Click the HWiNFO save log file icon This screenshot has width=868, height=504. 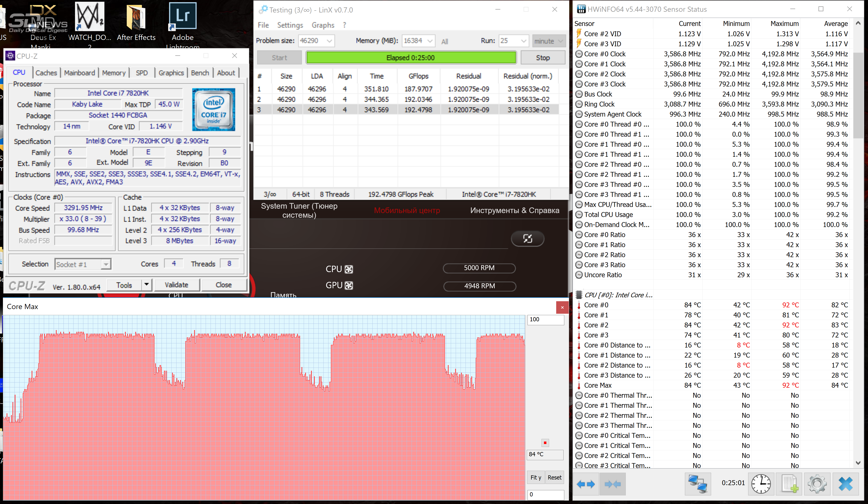coord(789,484)
